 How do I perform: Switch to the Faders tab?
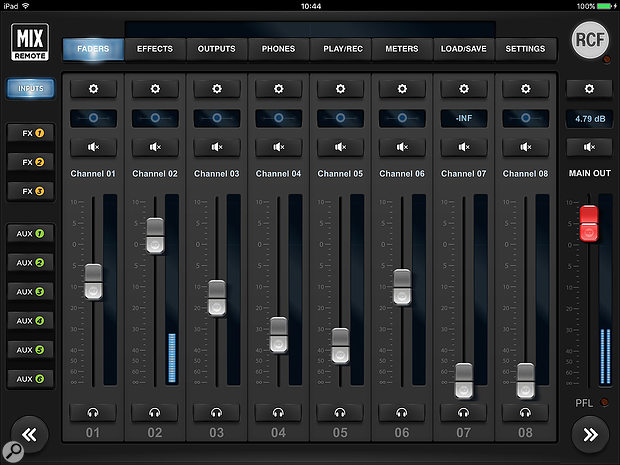93,49
